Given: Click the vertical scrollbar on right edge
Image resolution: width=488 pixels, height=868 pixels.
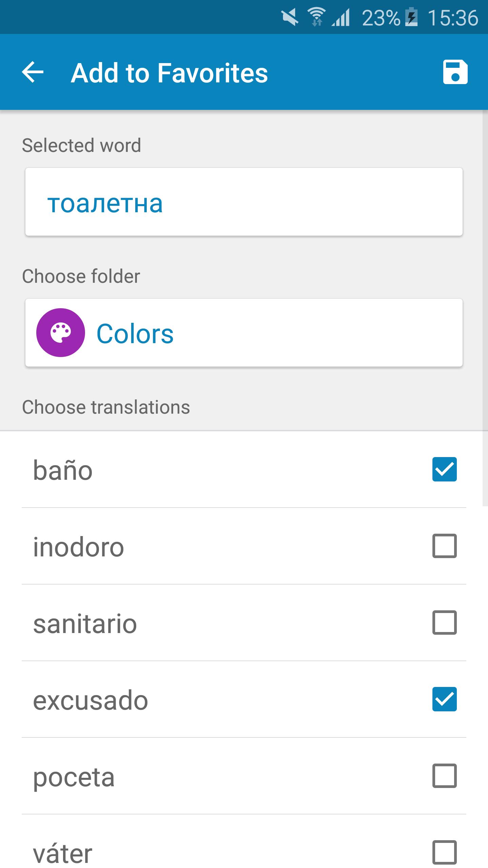Looking at the screenshot, I should point(485,309).
